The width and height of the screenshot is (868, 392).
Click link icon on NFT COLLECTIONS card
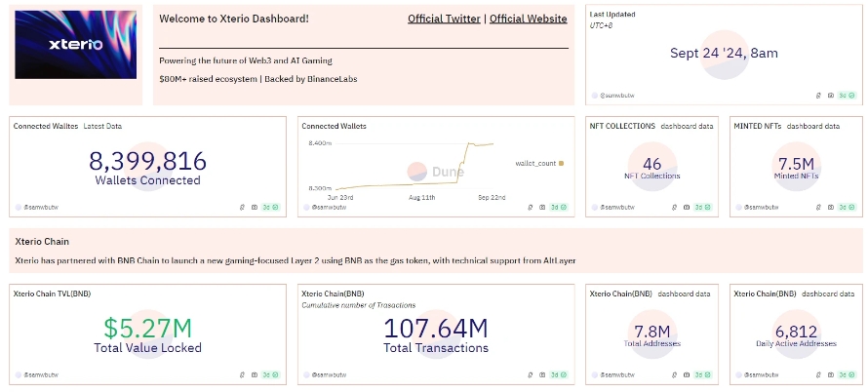(x=674, y=207)
